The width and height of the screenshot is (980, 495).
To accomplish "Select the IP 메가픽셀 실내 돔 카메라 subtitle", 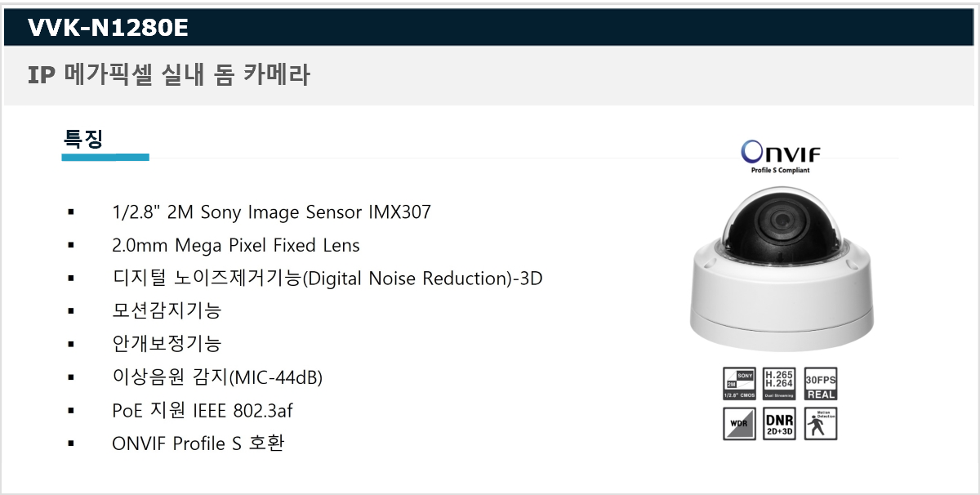I will point(169,75).
